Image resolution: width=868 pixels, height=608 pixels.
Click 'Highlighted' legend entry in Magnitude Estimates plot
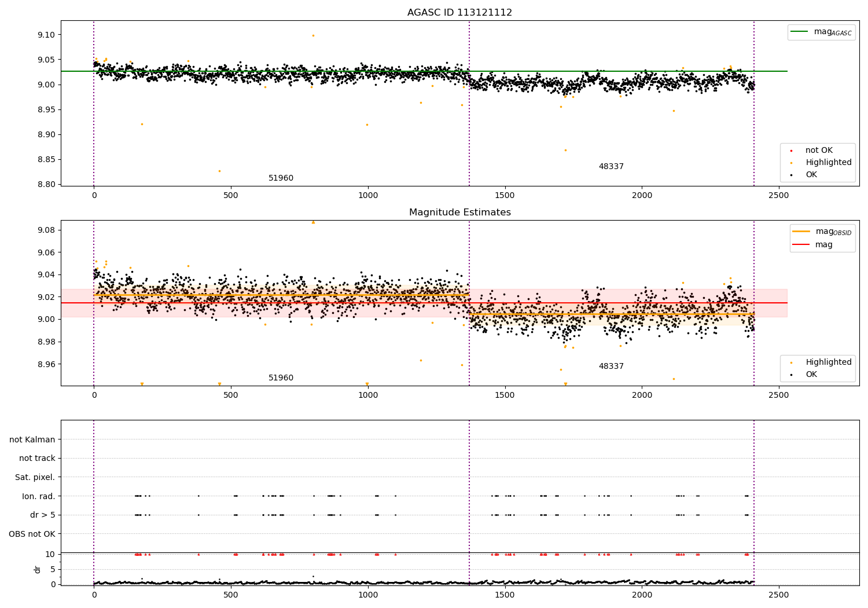[828, 362]
